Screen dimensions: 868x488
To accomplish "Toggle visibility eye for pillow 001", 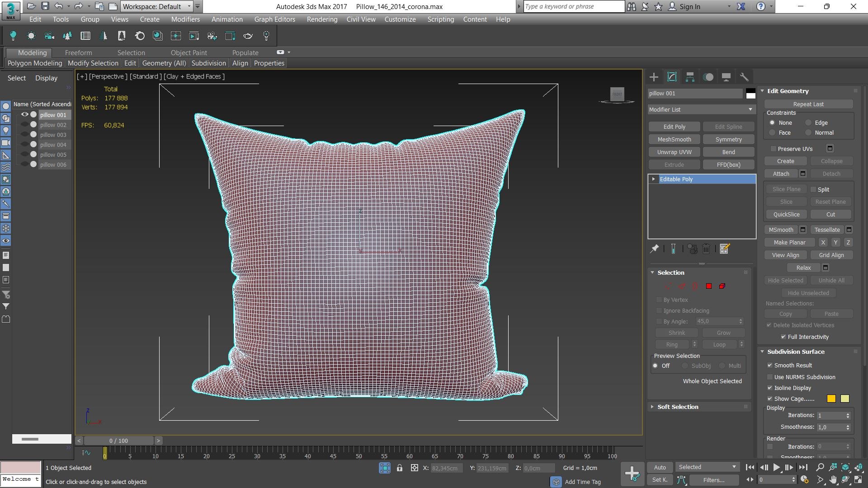I will coord(25,115).
